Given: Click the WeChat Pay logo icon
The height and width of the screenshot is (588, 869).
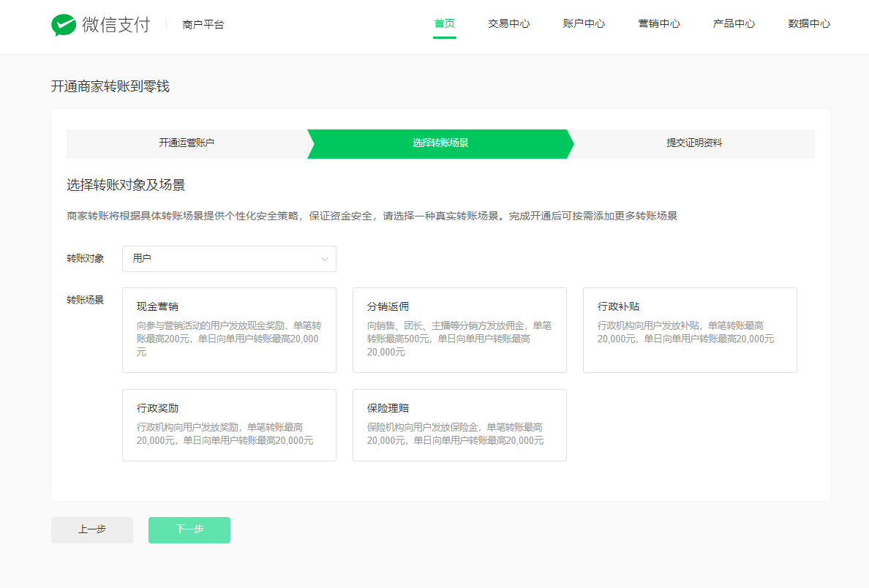Looking at the screenshot, I should point(64,25).
